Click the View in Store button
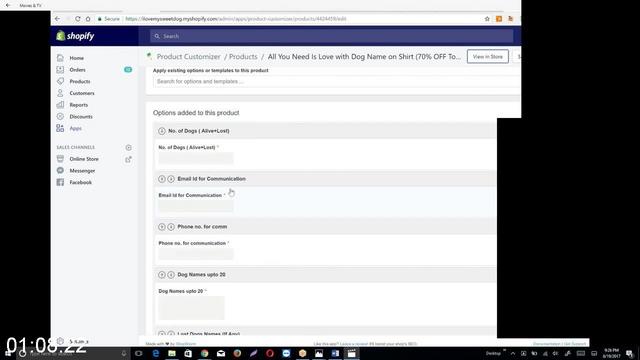The image size is (640, 360). pos(488,57)
